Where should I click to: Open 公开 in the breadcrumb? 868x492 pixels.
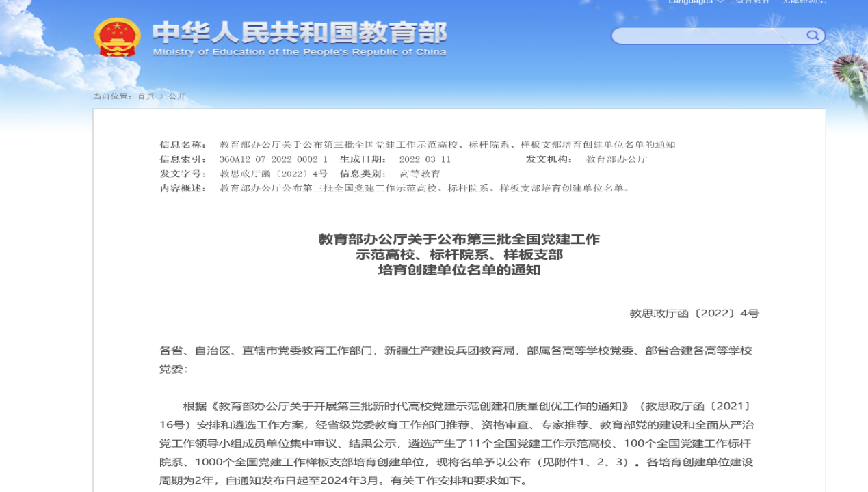click(x=177, y=96)
